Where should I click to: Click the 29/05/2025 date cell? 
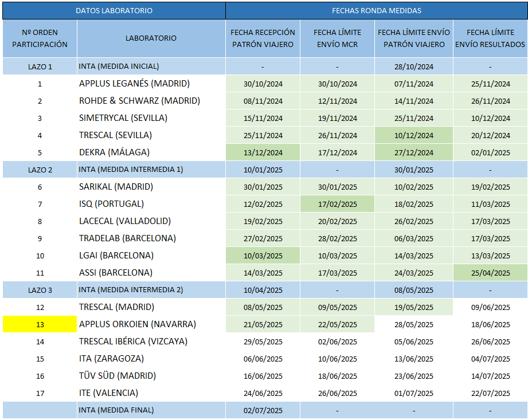coord(263,342)
